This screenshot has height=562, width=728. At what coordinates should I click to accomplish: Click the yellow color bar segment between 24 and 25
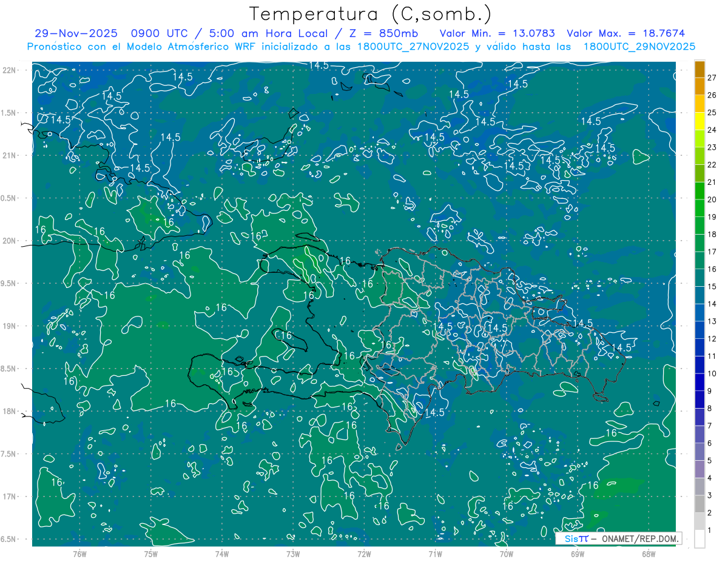click(x=699, y=121)
